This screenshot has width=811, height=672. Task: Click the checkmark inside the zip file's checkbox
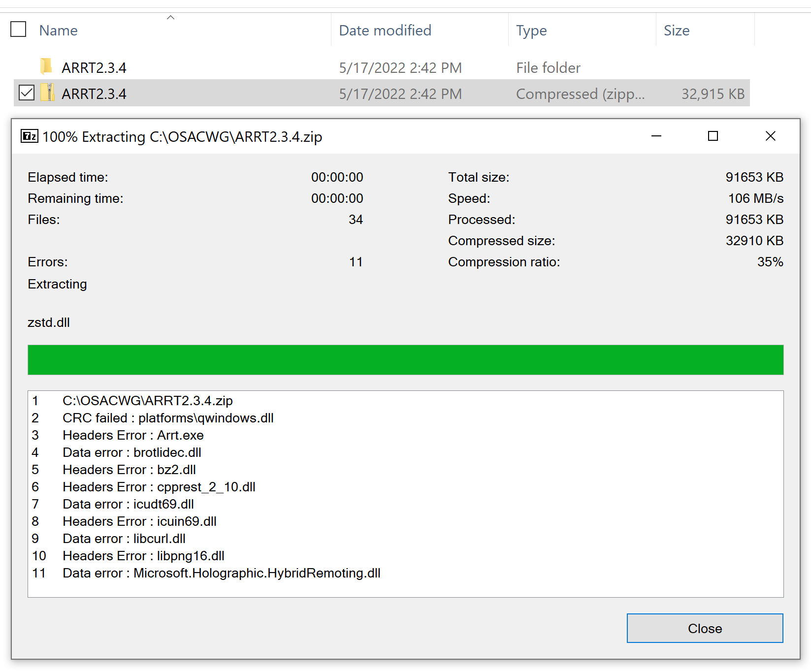click(26, 93)
